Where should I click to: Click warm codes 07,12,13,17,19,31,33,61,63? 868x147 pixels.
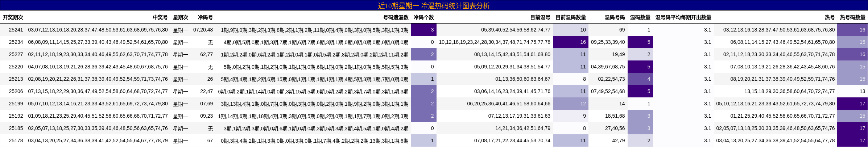(x=519, y=116)
